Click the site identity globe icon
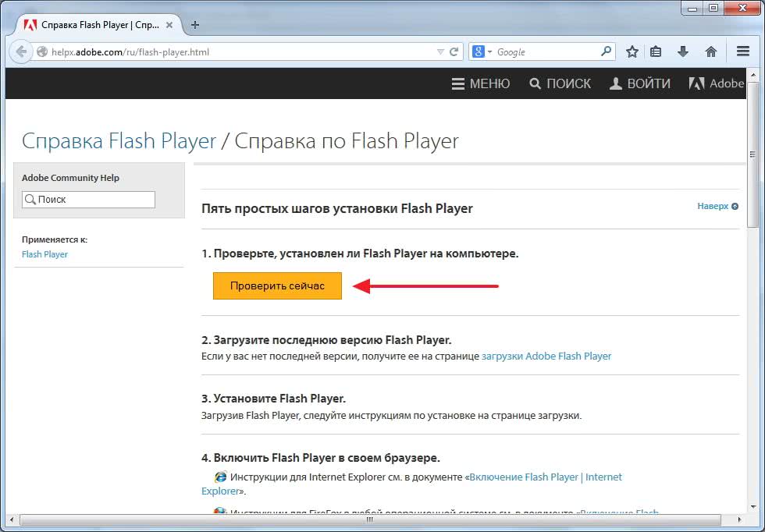This screenshot has width=765, height=532. [x=42, y=51]
